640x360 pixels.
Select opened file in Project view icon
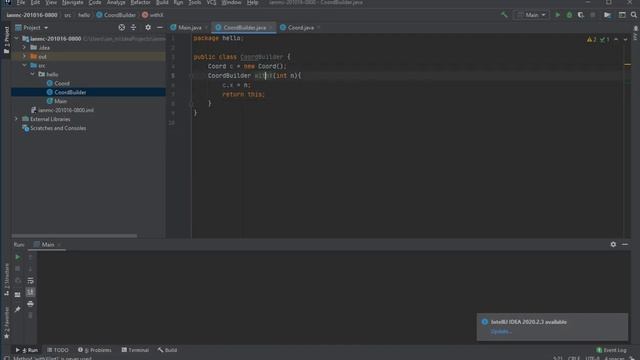point(122,27)
